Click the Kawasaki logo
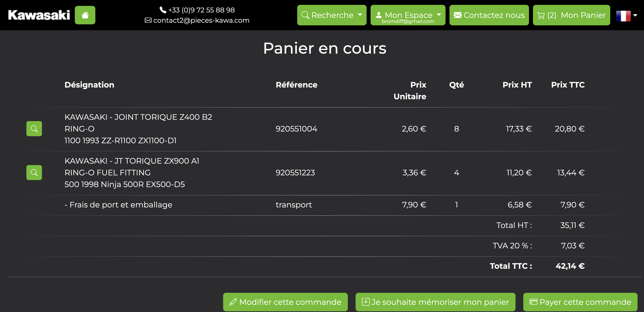Image resolution: width=644 pixels, height=312 pixels. [x=39, y=15]
